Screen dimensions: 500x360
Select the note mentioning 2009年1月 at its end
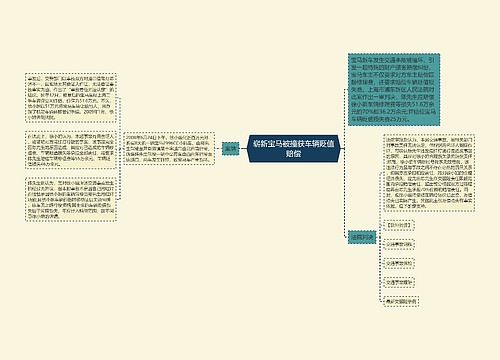(x=71, y=98)
